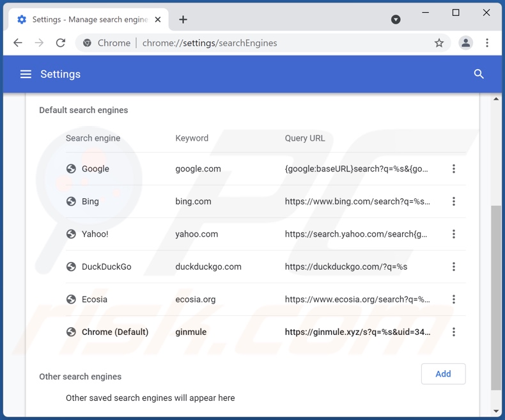
Task: Expand more actions for DuckDuckGo row
Action: tap(454, 267)
